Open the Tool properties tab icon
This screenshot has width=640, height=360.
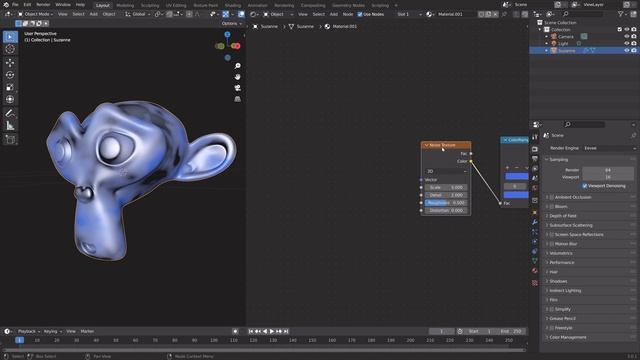tap(535, 138)
